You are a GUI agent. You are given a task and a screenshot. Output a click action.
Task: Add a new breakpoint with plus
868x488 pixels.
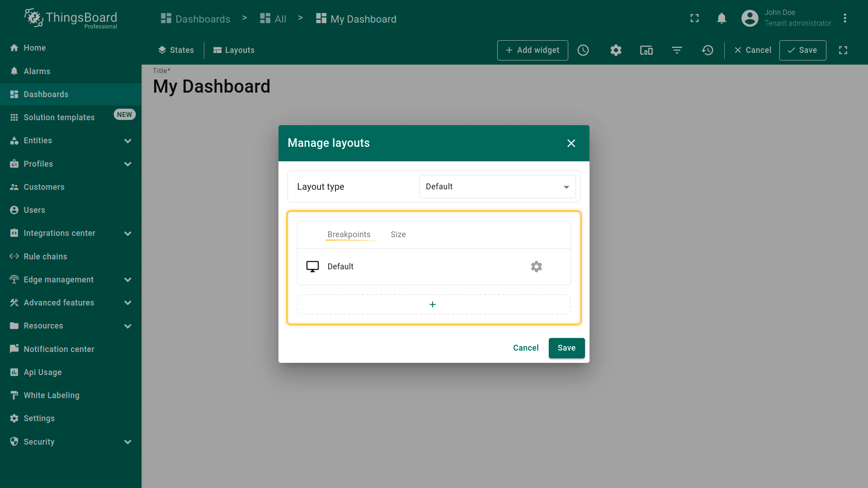[x=433, y=305]
